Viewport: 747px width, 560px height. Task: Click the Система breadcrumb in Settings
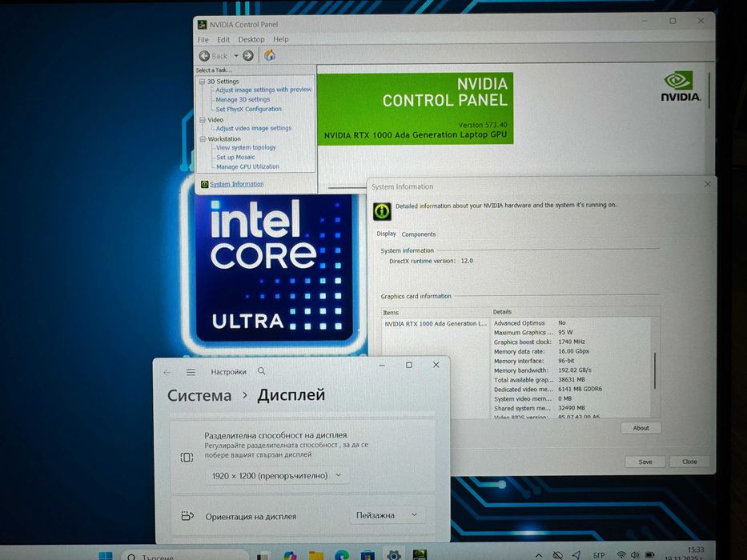click(199, 396)
